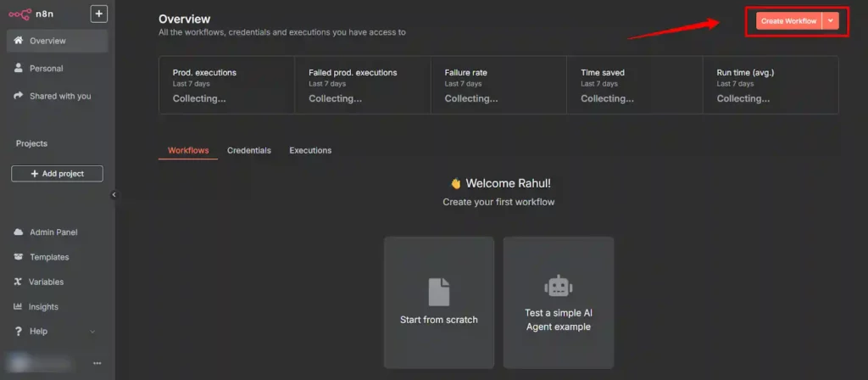Open Overview via the home icon
Viewport: 868px width, 380px height.
click(x=19, y=41)
